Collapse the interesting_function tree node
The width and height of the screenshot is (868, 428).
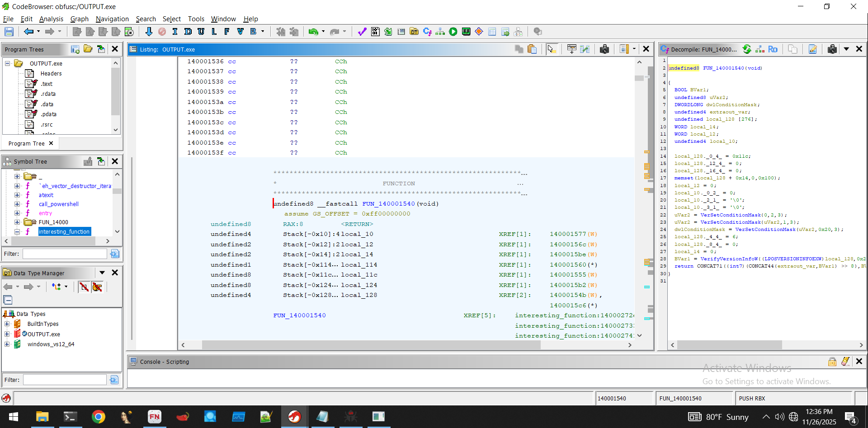coord(17,232)
